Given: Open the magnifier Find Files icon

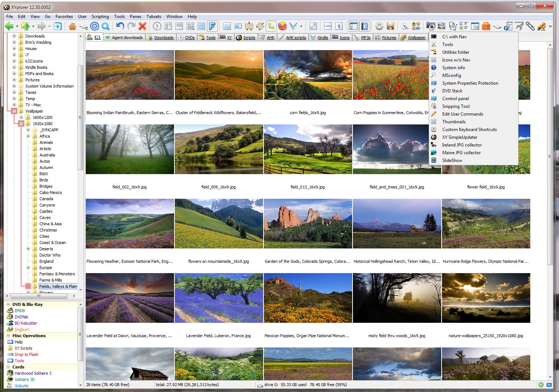Looking at the screenshot, I should pos(106,26).
